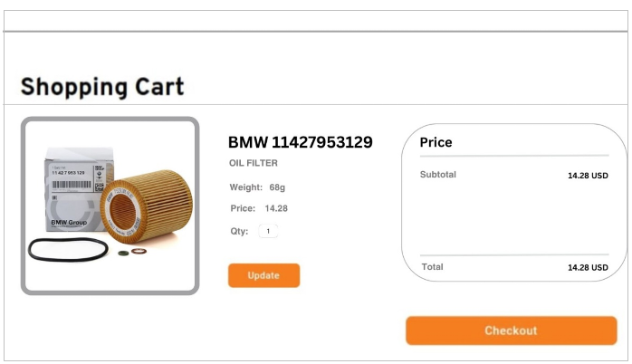This screenshot has width=632, height=364.
Task: Click the Shopping Cart heading
Action: [102, 87]
